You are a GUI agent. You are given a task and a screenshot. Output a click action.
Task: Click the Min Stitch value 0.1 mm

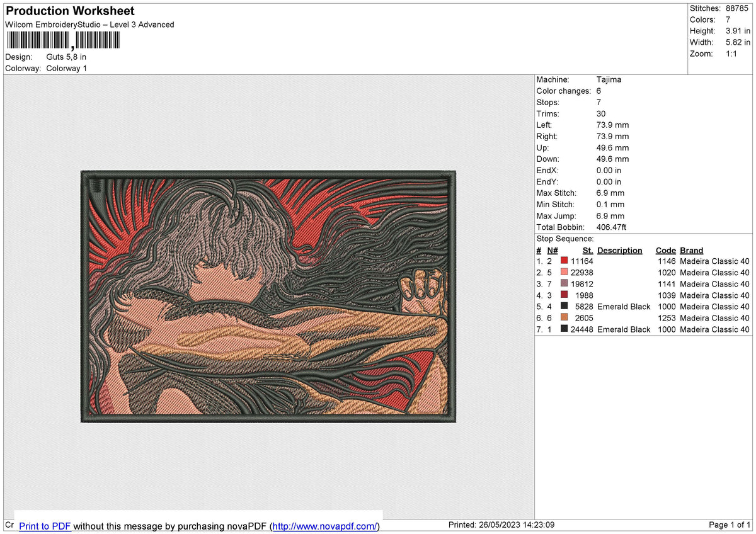point(610,204)
